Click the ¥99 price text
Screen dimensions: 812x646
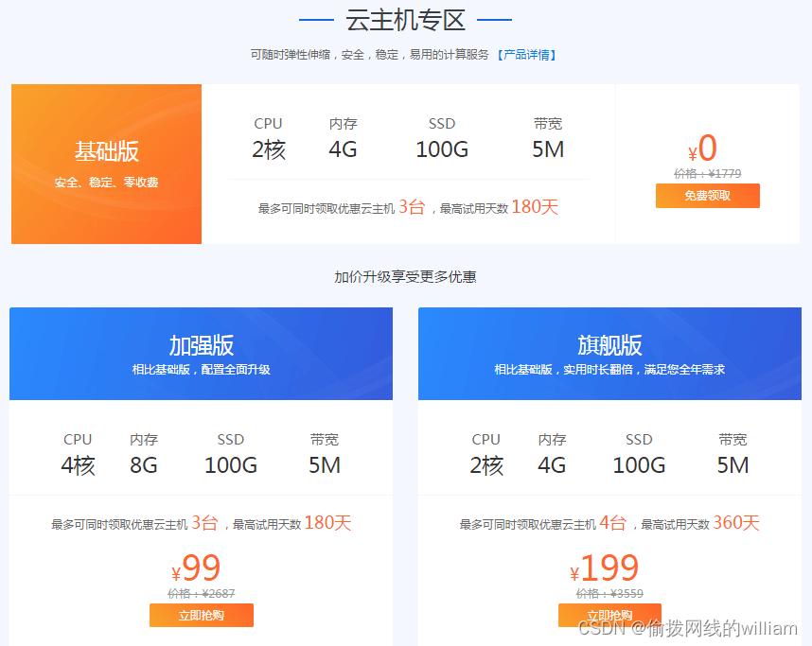(x=196, y=568)
